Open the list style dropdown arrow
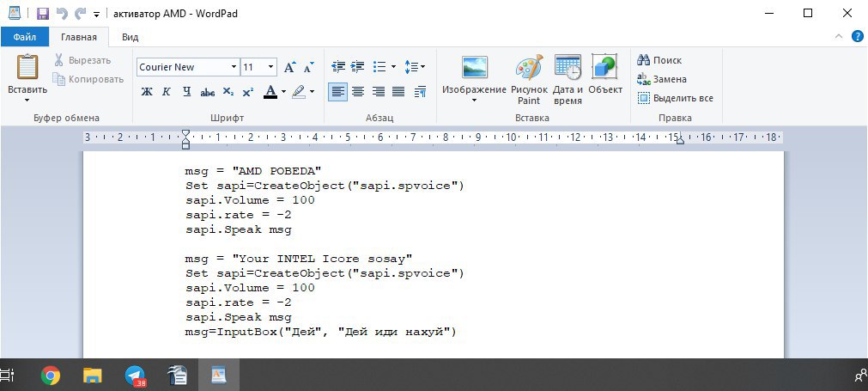The width and height of the screenshot is (868, 391). [393, 67]
